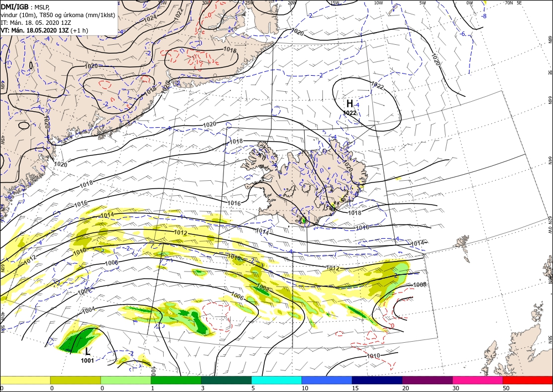Click the 10W longitude label
Image resolution: width=553 pixels, height=392 pixels.
[x=378, y=3]
